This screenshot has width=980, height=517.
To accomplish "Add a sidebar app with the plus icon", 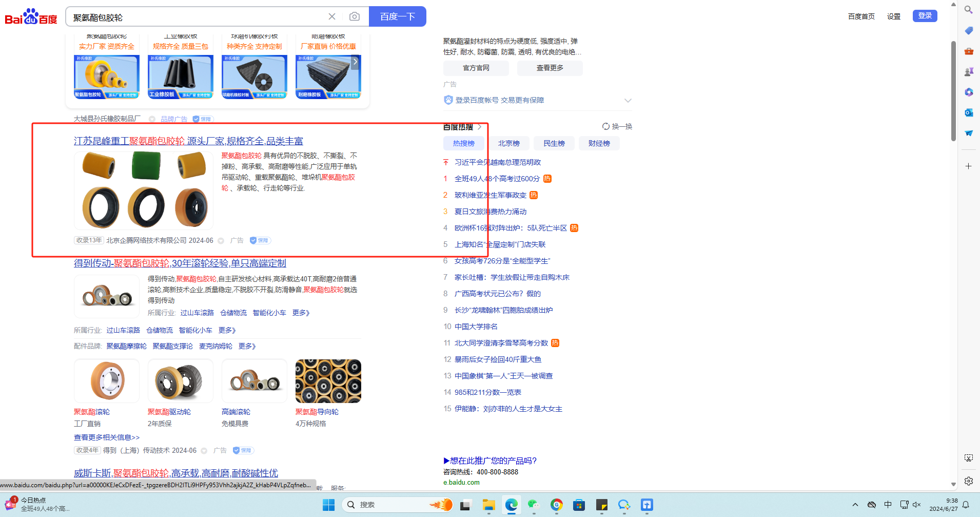I will [969, 166].
